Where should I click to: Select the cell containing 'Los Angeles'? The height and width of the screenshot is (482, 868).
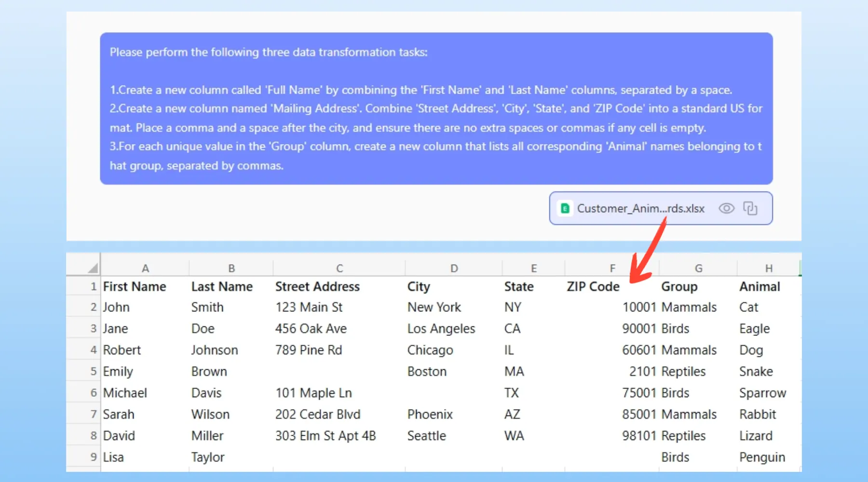[441, 329]
